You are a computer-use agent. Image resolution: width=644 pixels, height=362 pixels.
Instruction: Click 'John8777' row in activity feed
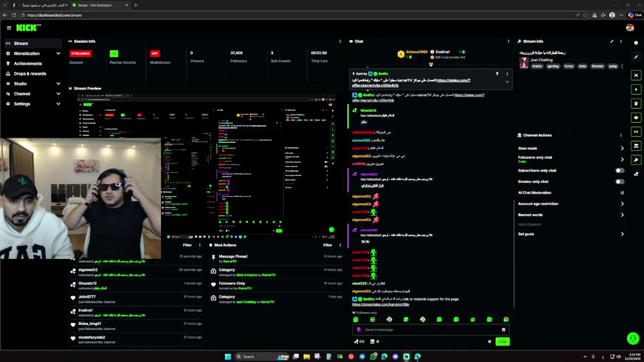[x=136, y=299]
